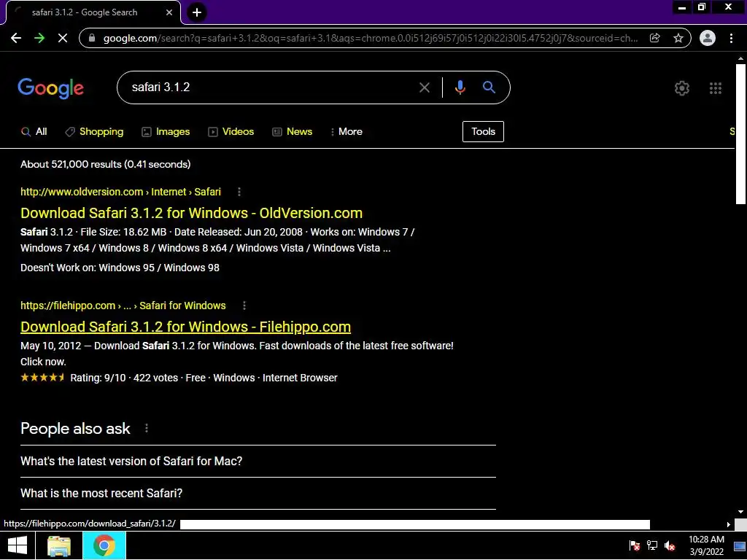747x560 pixels.
Task: View site information padlock icon
Action: [92, 38]
